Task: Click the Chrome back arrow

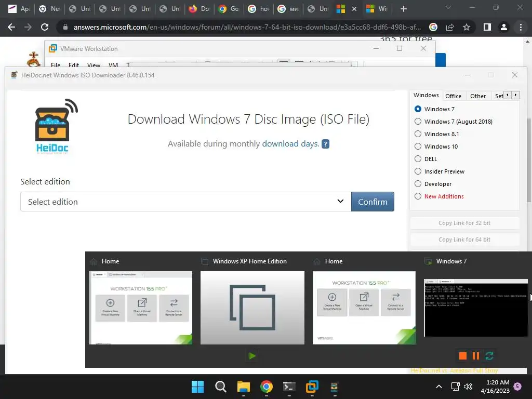Action: point(11,27)
